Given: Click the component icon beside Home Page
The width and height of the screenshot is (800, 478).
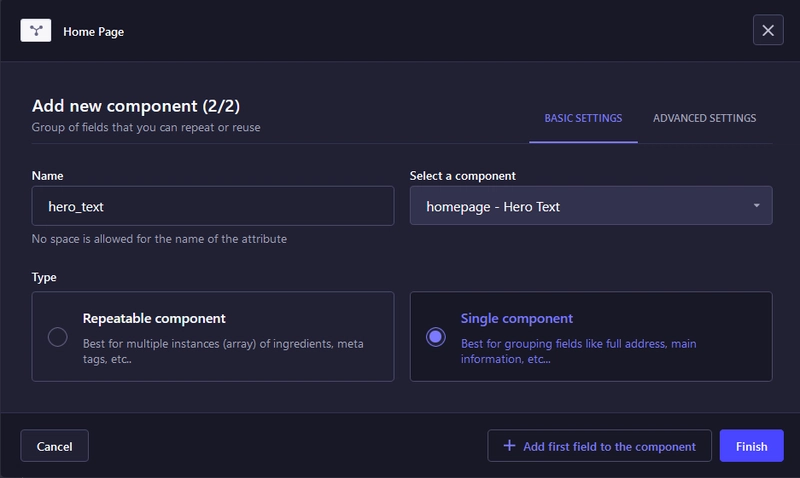Looking at the screenshot, I should pos(36,31).
